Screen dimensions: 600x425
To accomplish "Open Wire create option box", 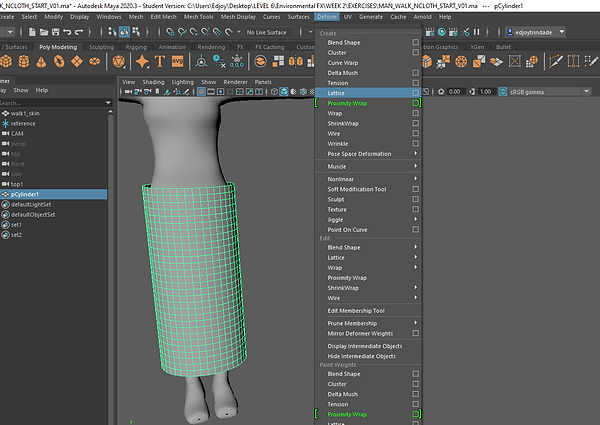I will 416,133.
